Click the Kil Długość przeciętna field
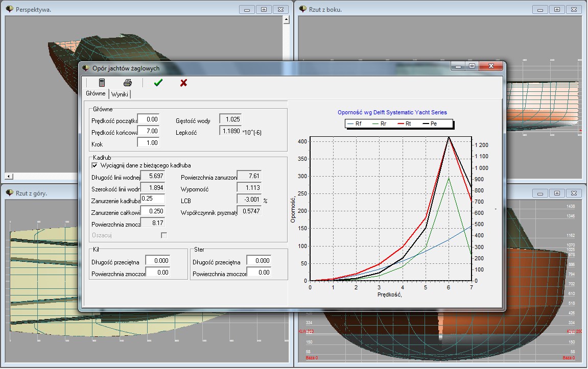 tap(157, 261)
